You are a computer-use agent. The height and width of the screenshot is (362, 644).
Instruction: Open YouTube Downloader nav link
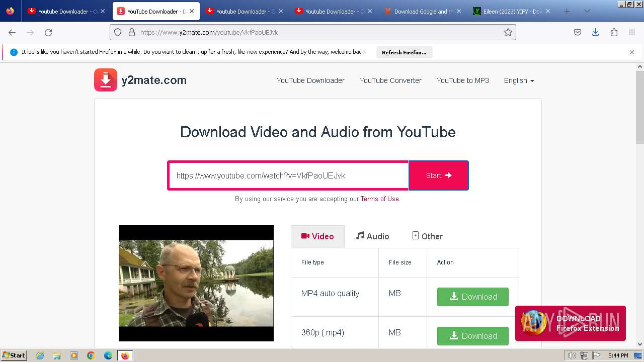(x=310, y=80)
